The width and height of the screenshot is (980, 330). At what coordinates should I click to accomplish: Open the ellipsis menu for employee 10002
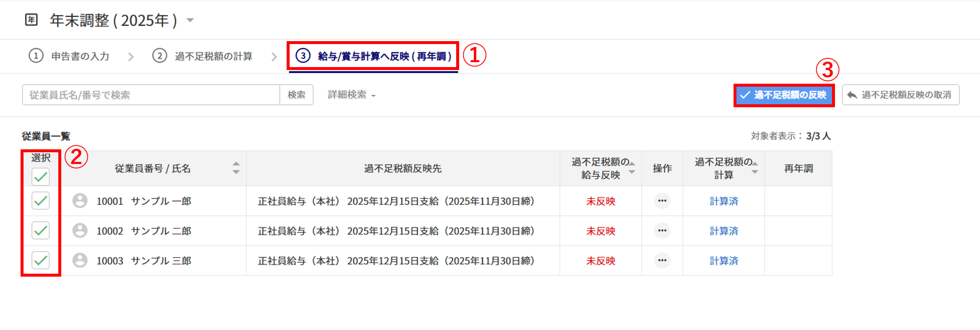coord(662,231)
